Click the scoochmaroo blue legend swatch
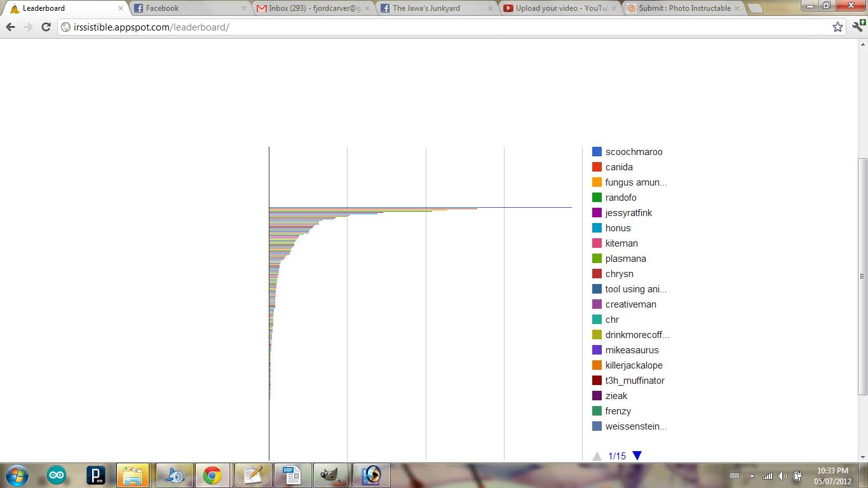 point(597,152)
